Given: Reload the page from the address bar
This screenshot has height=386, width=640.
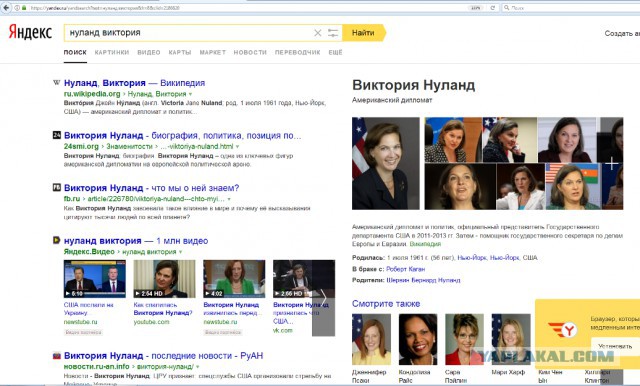Looking at the screenshot, I should pos(493,7).
